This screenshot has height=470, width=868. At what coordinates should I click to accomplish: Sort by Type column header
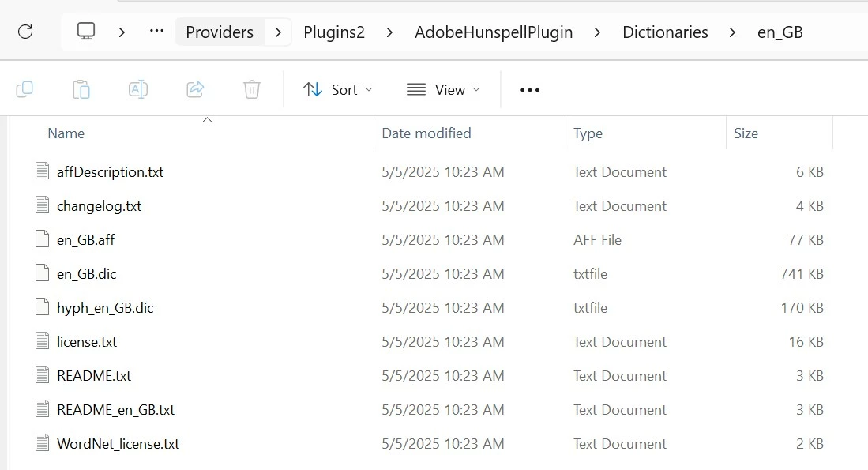click(588, 133)
